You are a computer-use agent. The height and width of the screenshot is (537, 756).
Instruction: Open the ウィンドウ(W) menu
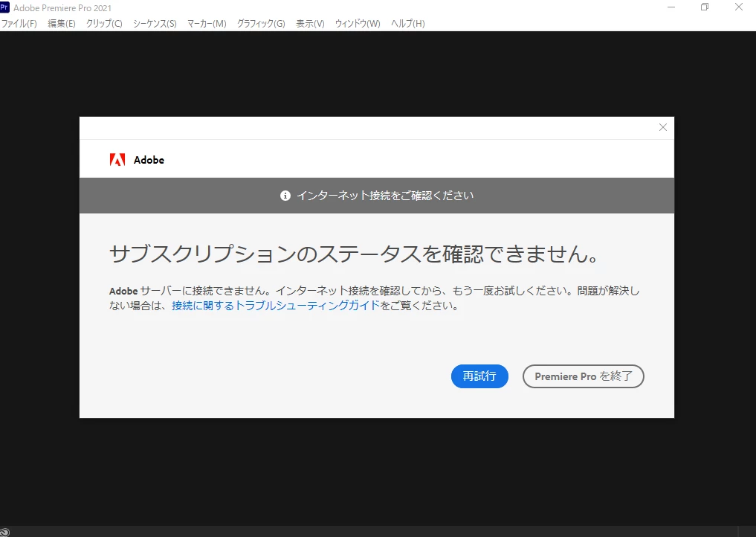pyautogui.click(x=358, y=24)
